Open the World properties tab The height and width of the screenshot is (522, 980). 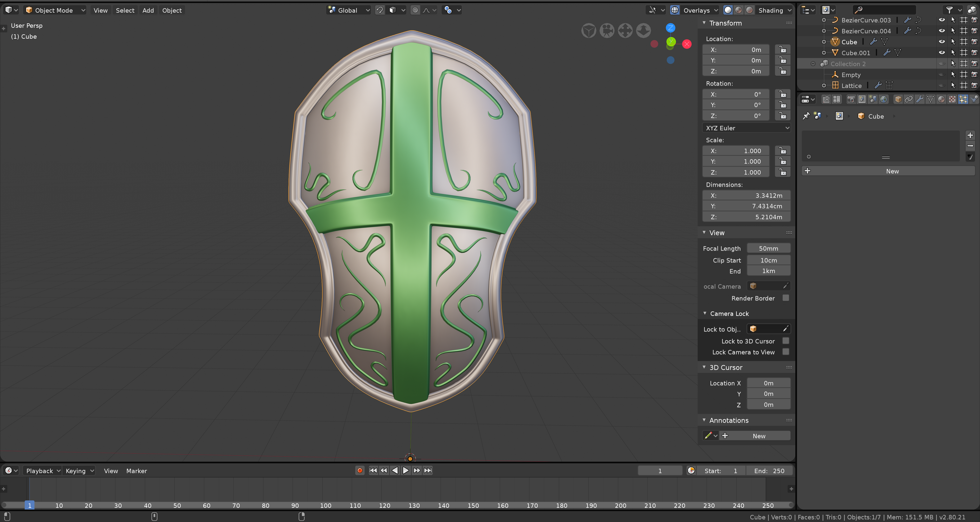883,99
